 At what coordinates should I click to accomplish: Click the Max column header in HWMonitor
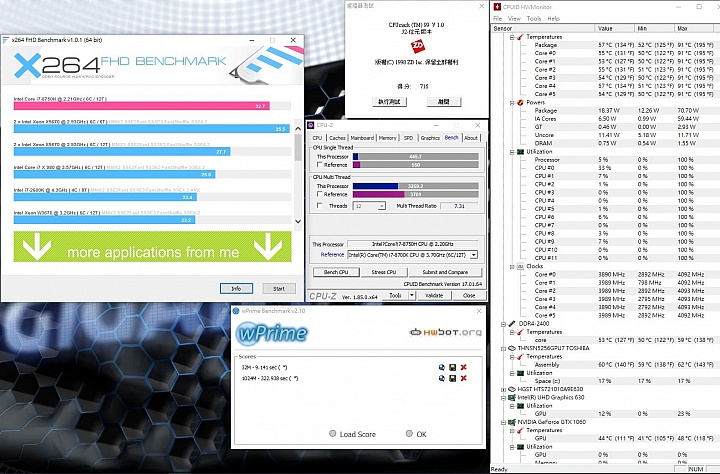[x=695, y=28]
